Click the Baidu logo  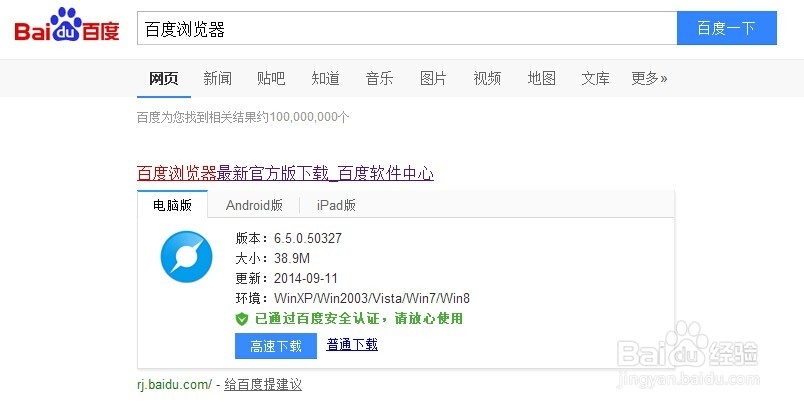(x=67, y=25)
